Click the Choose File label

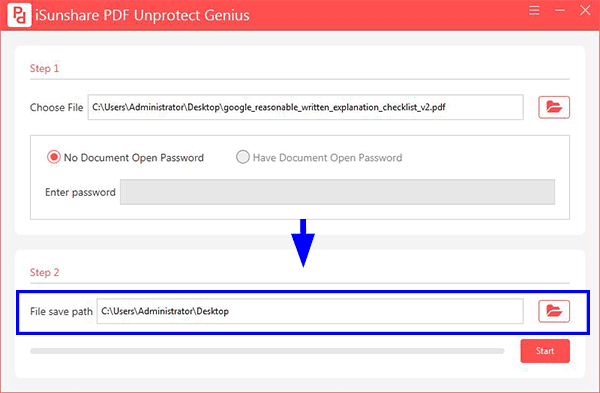(x=56, y=108)
